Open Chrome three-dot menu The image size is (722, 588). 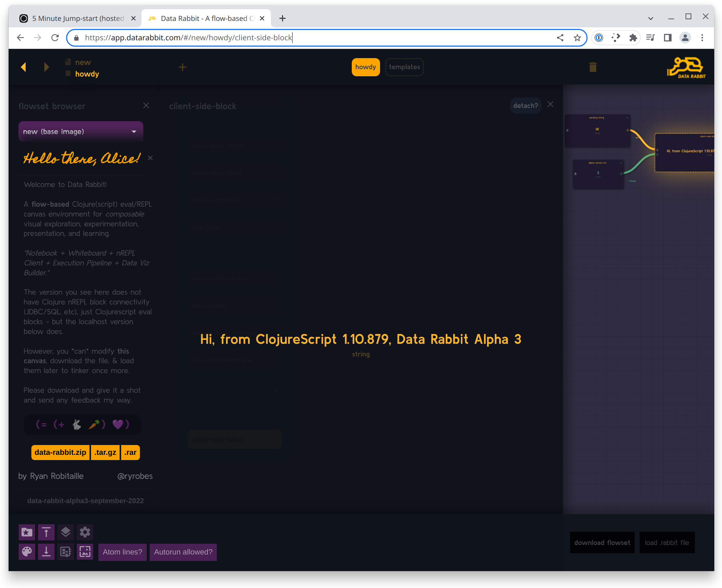tap(702, 38)
